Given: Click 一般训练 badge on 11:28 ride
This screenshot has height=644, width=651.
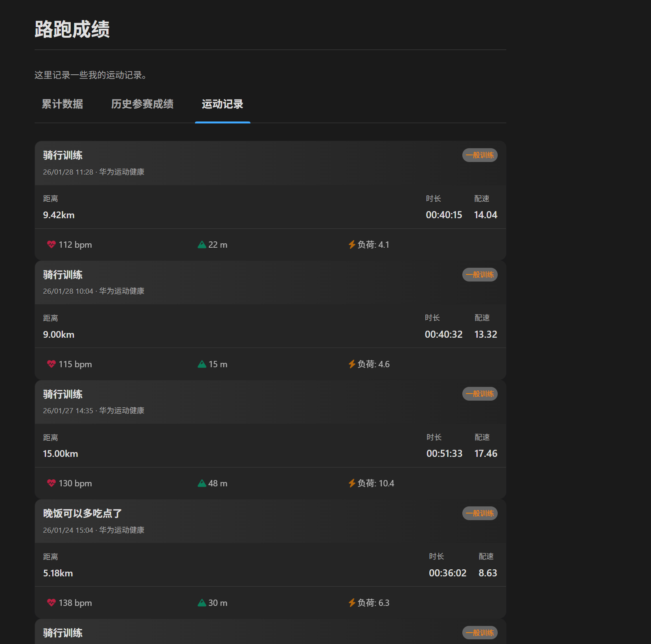Looking at the screenshot, I should [480, 155].
